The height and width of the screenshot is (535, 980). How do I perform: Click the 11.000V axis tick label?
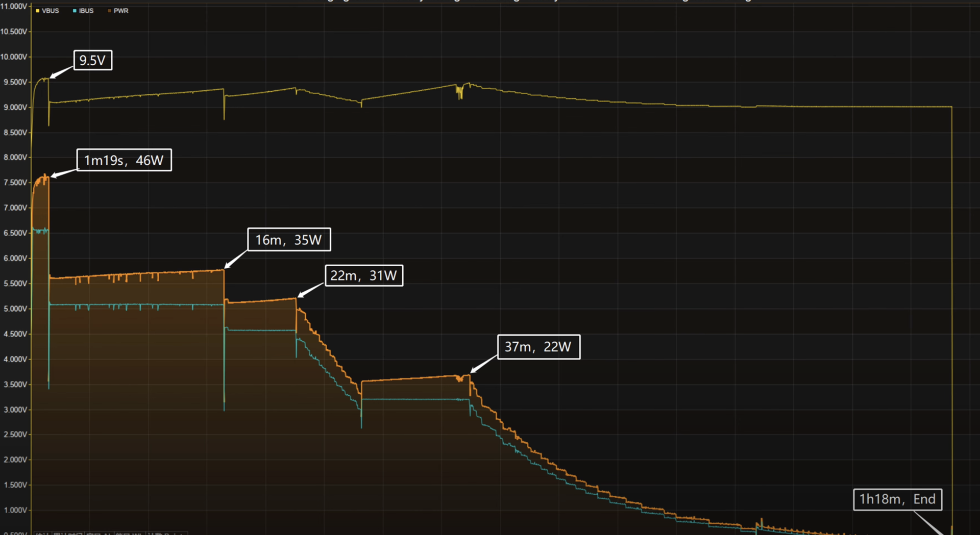tap(14, 7)
